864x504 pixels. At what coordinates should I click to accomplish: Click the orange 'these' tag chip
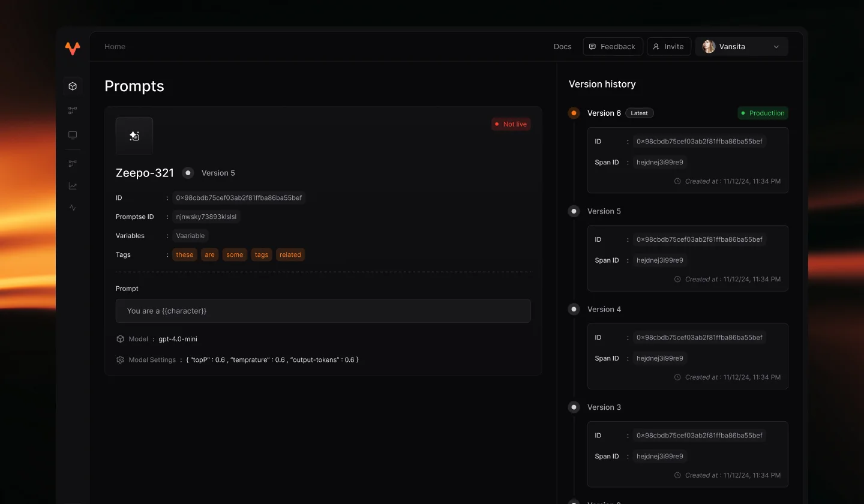tap(185, 255)
